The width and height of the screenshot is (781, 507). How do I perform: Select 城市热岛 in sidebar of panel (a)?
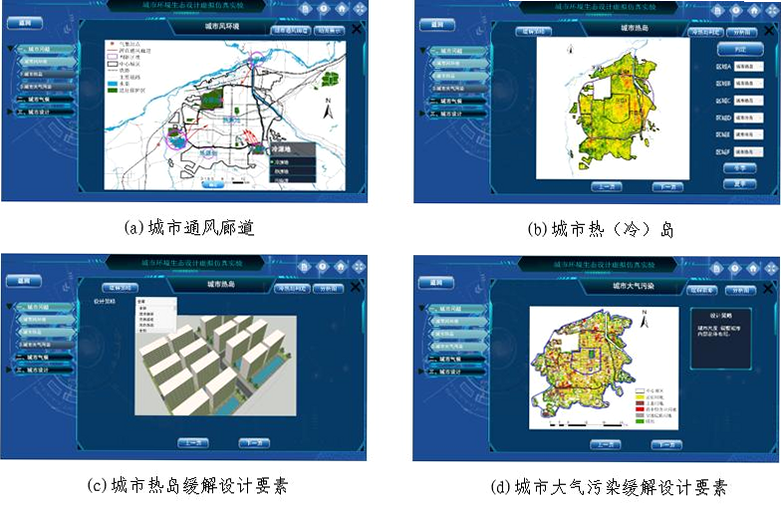click(48, 74)
